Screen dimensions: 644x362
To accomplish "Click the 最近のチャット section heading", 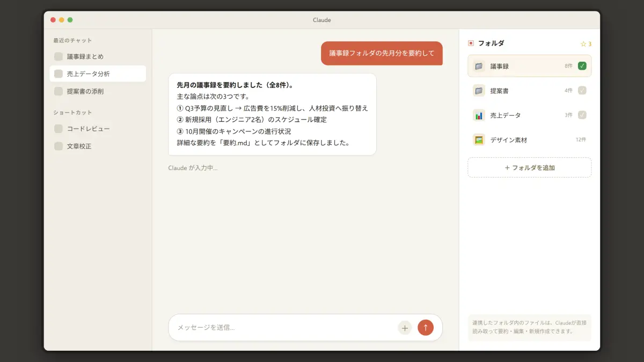I will 72,40.
